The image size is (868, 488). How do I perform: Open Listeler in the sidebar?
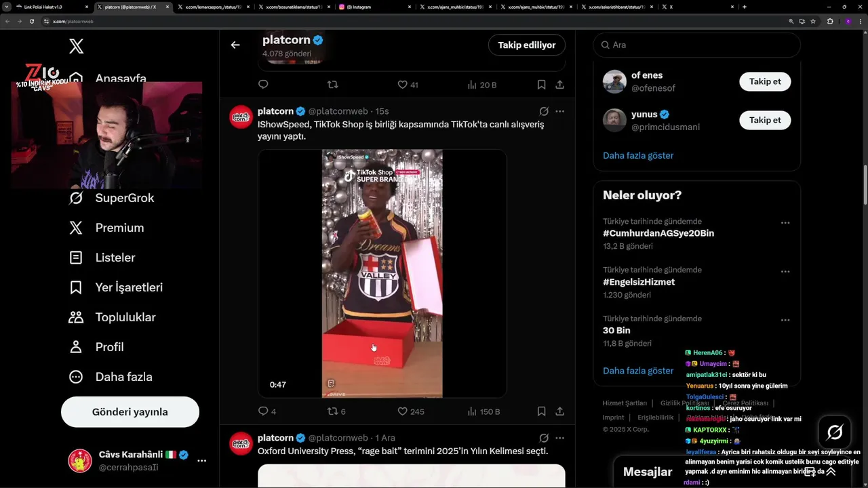coord(102,258)
